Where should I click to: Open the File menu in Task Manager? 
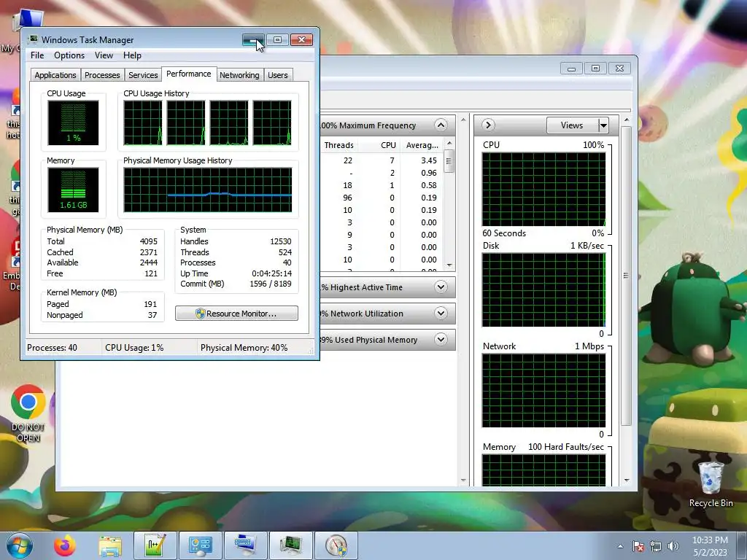coord(37,55)
